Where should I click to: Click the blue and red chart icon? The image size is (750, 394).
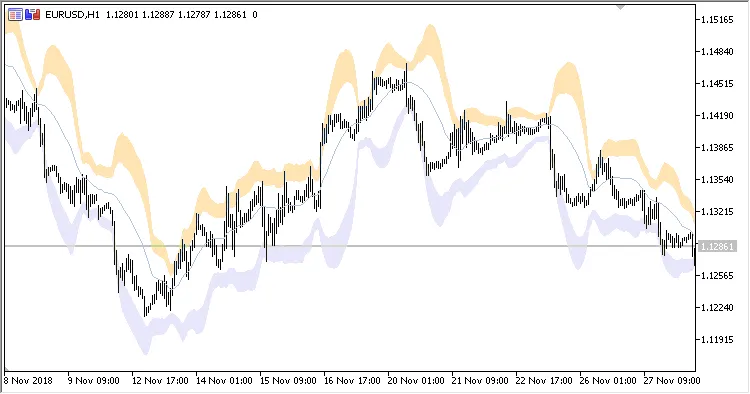click(x=32, y=15)
